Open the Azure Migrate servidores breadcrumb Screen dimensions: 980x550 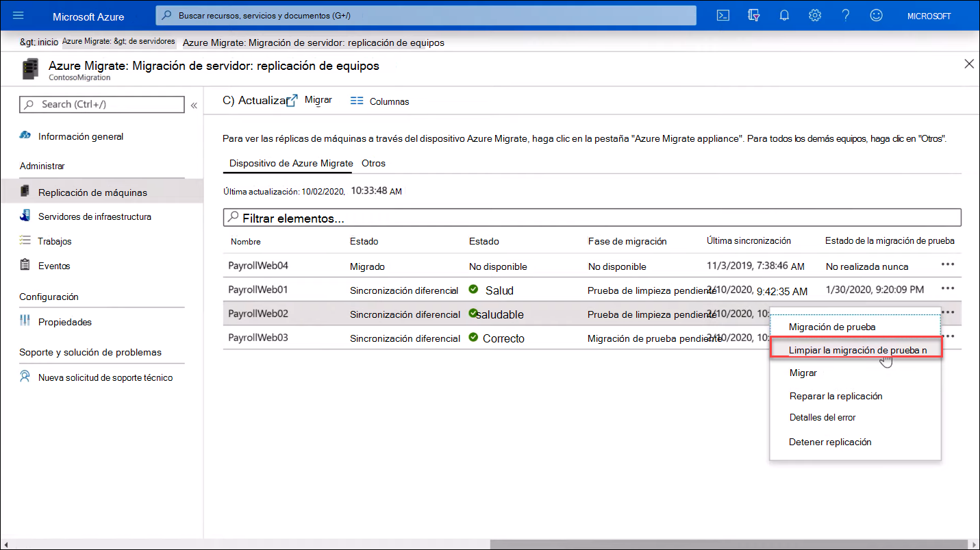pos(118,41)
